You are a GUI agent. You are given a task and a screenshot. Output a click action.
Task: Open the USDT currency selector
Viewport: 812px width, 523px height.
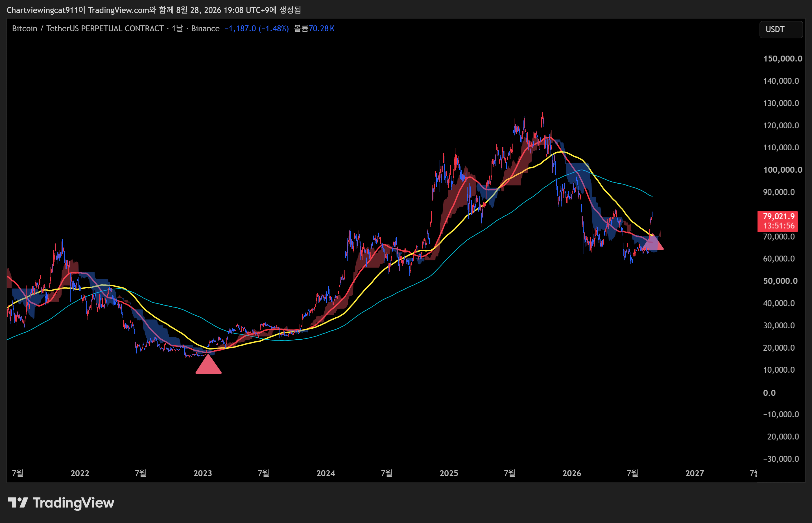pos(781,30)
